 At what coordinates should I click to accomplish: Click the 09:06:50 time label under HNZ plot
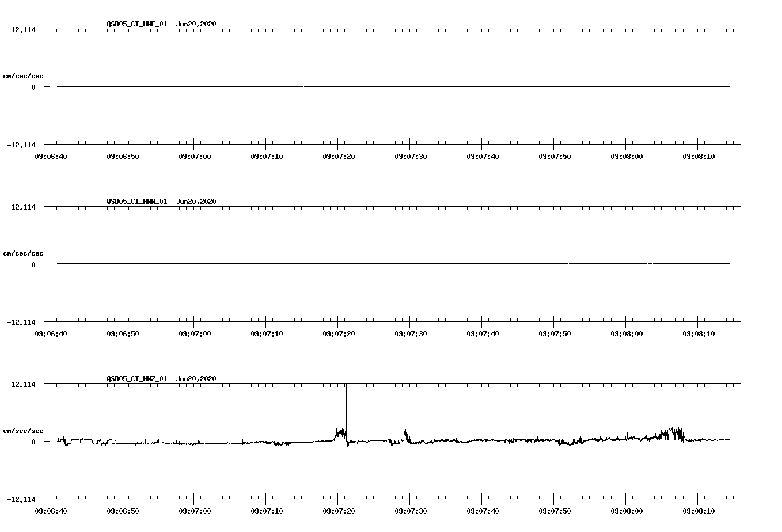[x=123, y=511]
